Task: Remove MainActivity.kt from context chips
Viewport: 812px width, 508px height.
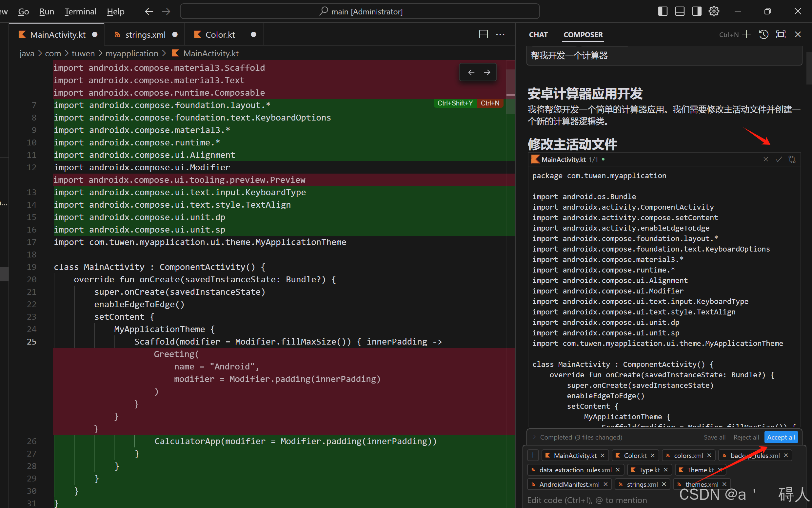Action: pyautogui.click(x=603, y=455)
